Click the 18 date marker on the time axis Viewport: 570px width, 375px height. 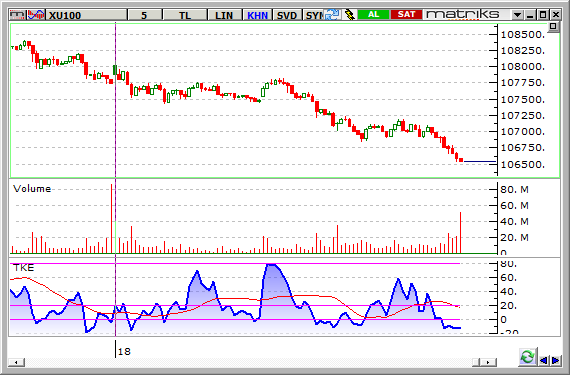coord(124,352)
